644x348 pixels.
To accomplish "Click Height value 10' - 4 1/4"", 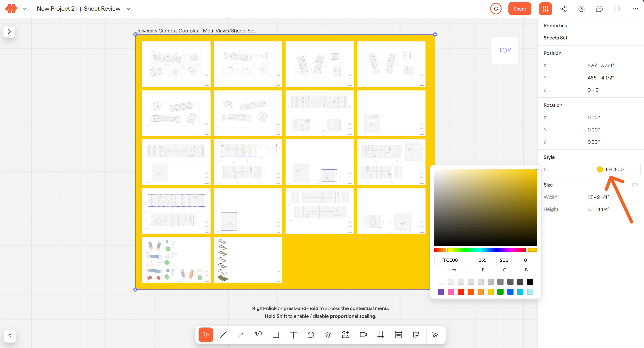I will click(598, 209).
